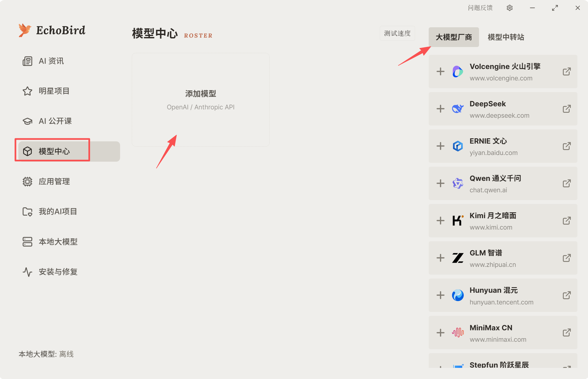Open yiyan.baidu.com external link icon
The width and height of the screenshot is (588, 379).
coord(567,146)
